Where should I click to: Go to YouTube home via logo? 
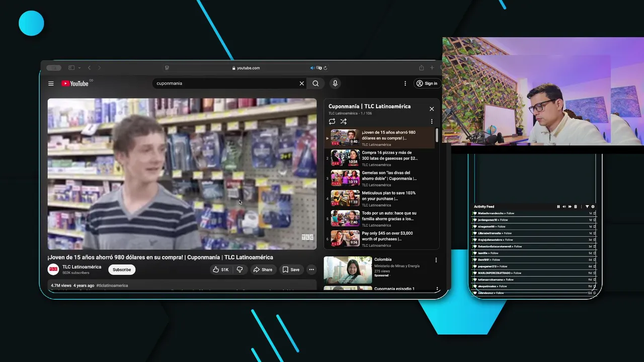pyautogui.click(x=75, y=83)
